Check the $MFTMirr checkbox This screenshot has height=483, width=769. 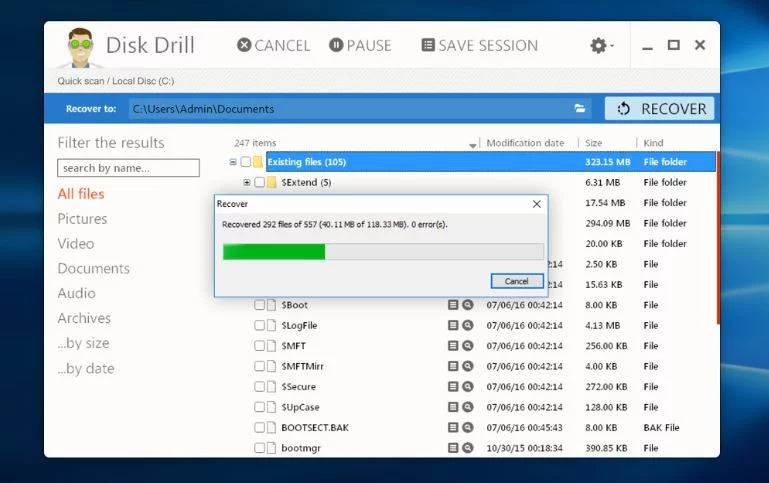coord(259,366)
